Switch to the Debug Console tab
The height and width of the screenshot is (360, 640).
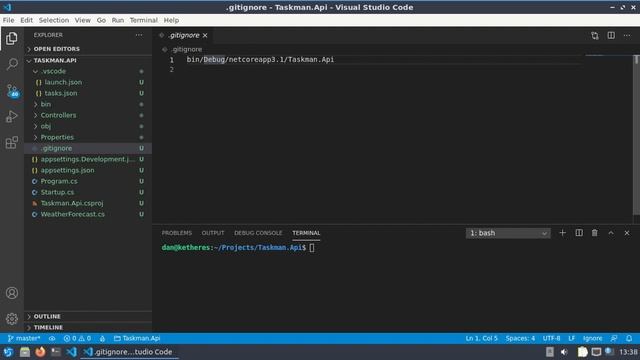point(258,233)
